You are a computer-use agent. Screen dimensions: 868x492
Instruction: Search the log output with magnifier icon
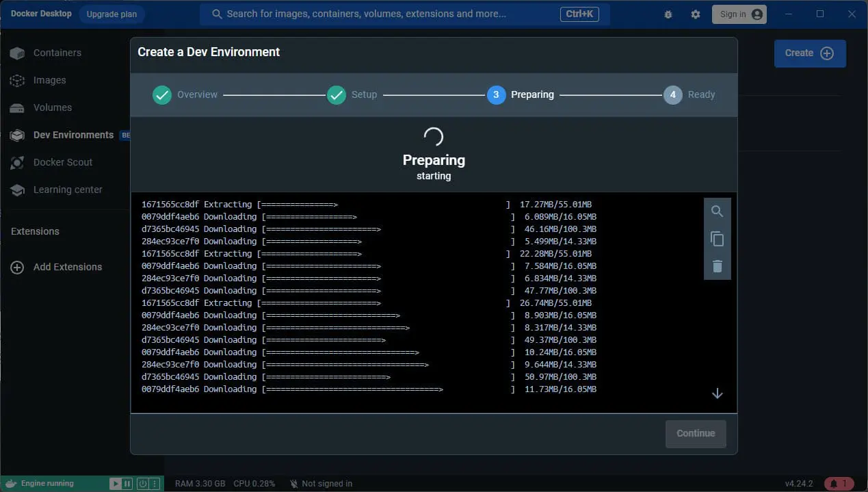click(717, 211)
